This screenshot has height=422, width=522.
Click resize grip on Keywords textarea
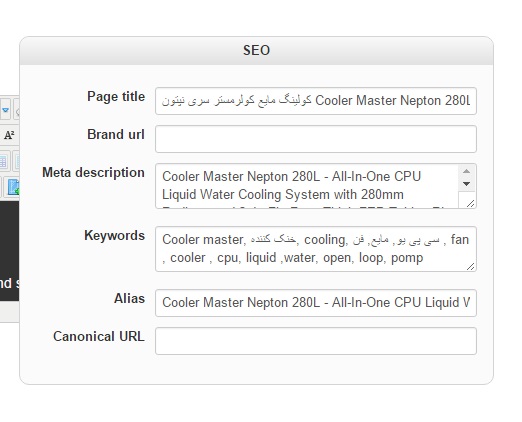pos(470,266)
